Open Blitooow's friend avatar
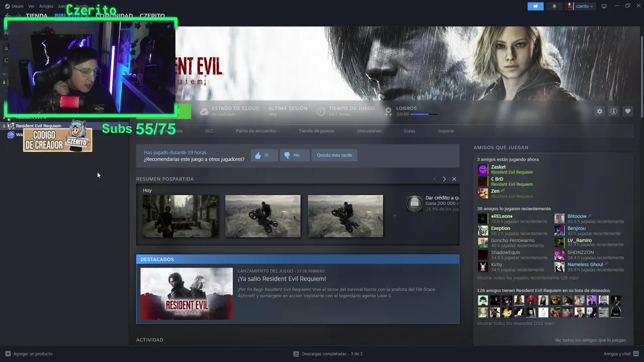 559,219
